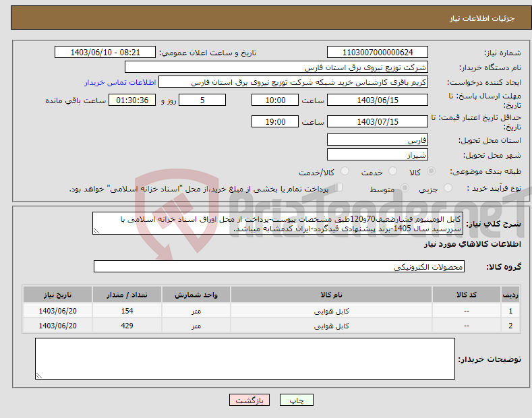This screenshot has height=418, width=532.
Task: Click the بازگشت (back) button
Action: (249, 400)
